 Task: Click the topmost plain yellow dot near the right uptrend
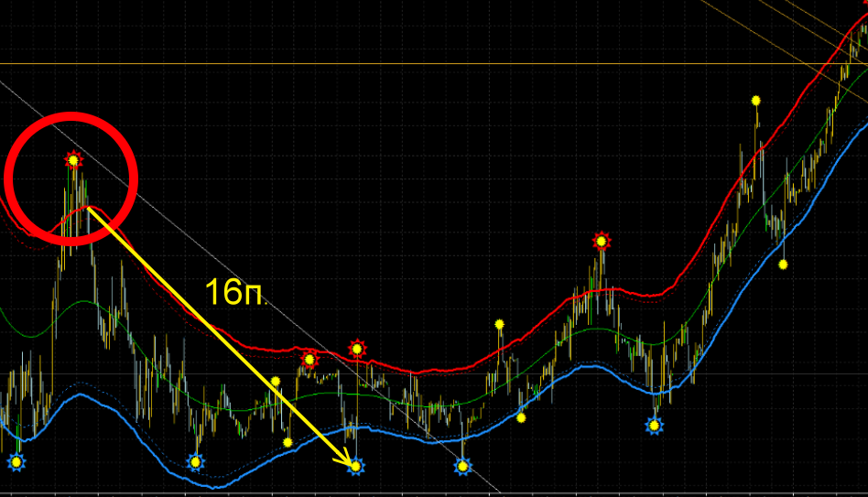click(756, 101)
